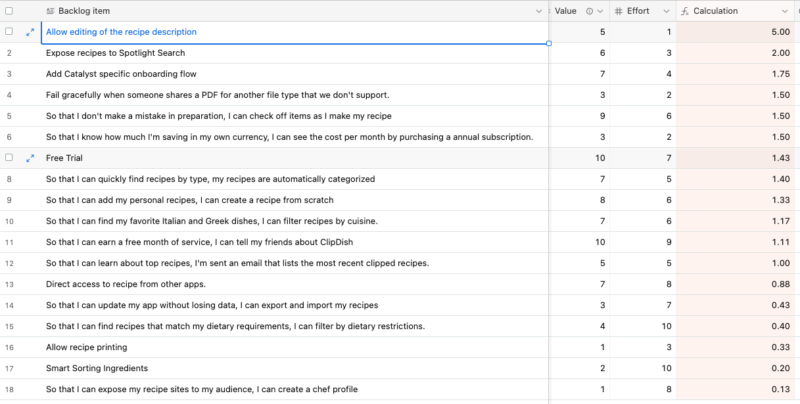Select the 'most recent clipped recipes' email cell

click(294, 263)
